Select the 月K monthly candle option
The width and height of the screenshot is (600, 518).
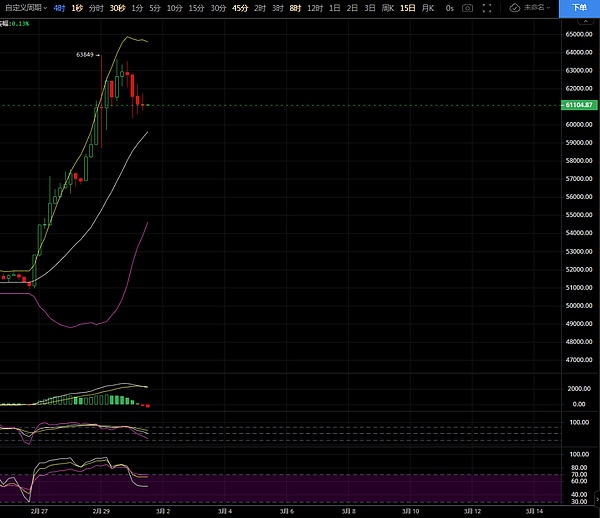coord(428,7)
